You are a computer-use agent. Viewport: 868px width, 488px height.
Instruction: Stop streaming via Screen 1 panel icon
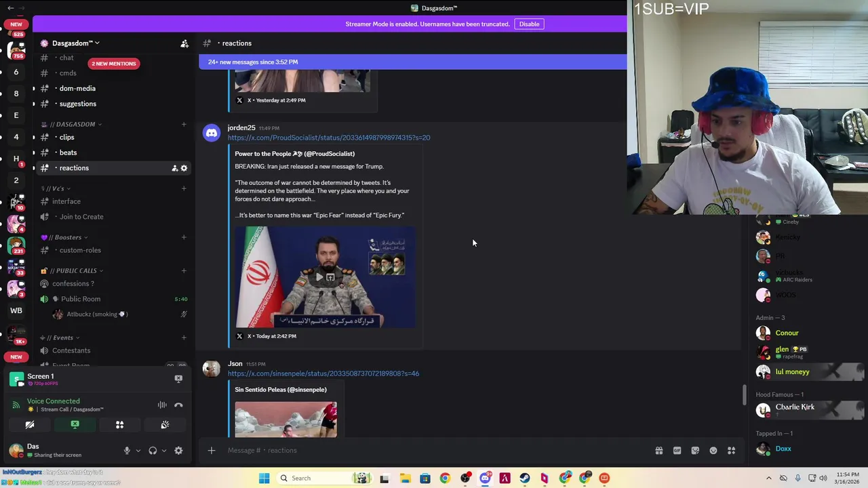point(178,379)
